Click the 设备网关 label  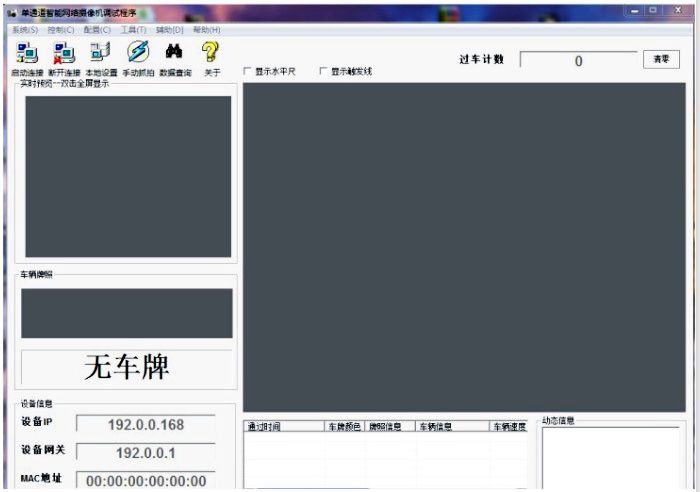coord(43,449)
